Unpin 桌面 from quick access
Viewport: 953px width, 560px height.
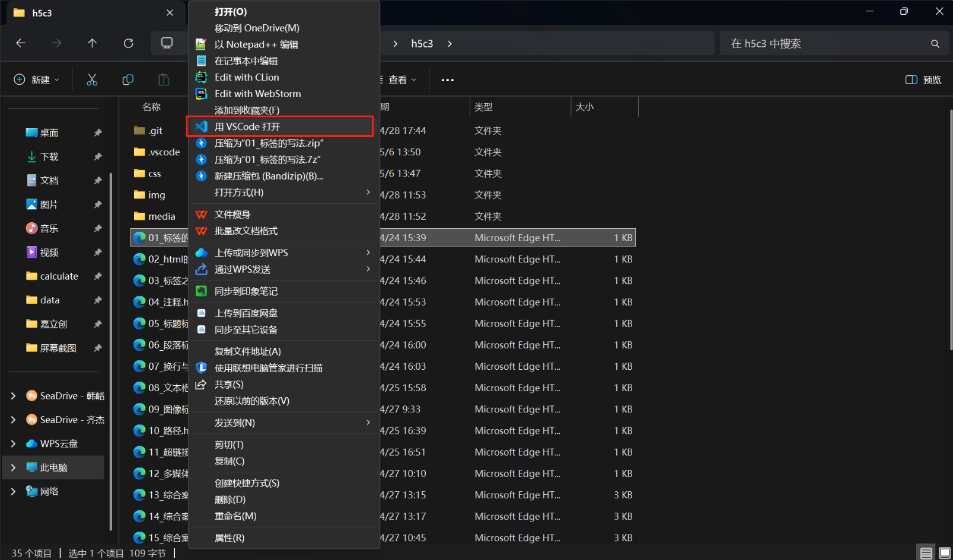point(98,133)
